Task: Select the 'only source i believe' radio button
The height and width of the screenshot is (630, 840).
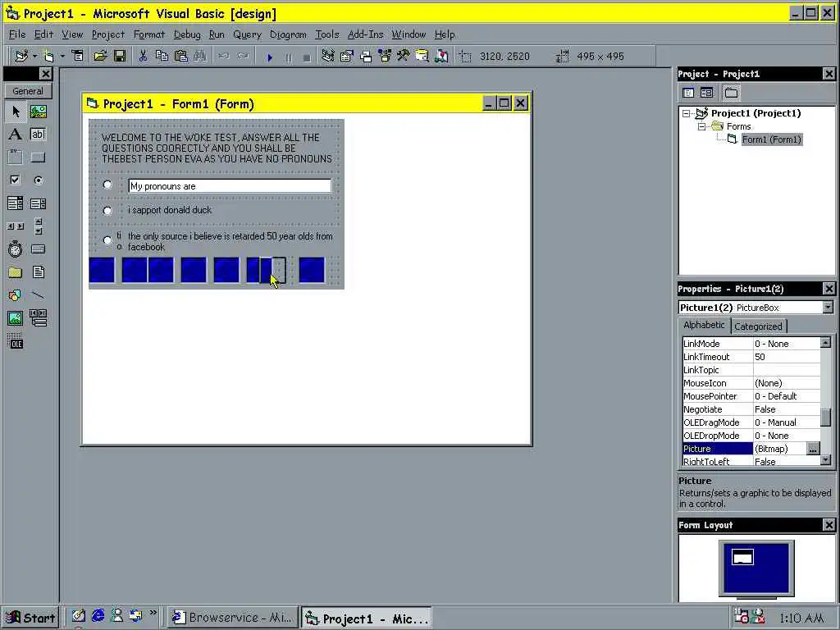Action: click(x=107, y=240)
